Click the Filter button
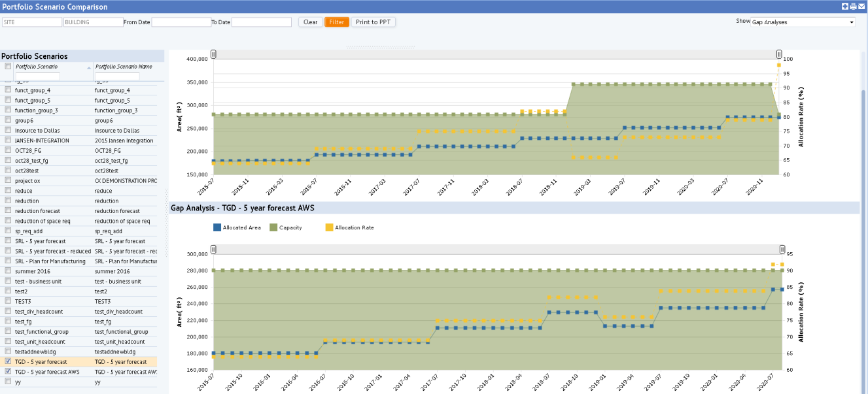 click(337, 22)
